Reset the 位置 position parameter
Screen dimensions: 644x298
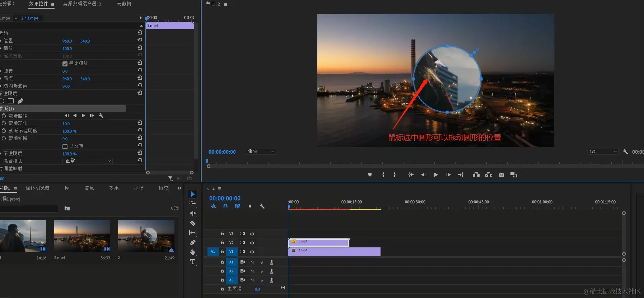coord(140,40)
